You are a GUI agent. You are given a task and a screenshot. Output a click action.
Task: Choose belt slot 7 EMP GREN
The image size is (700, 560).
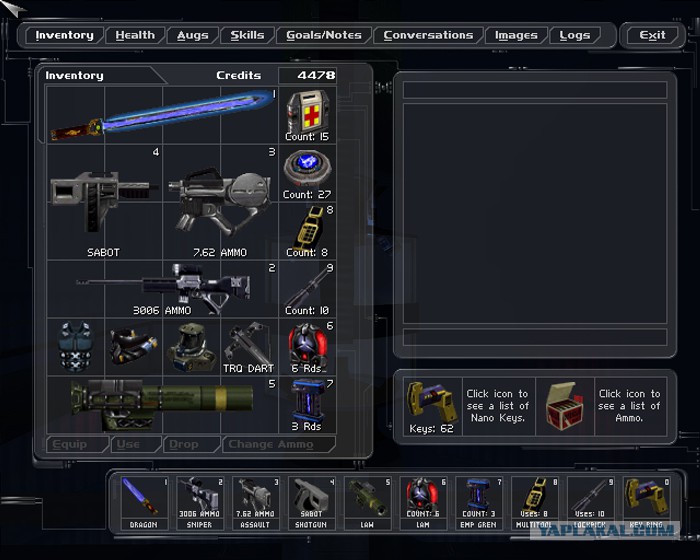pos(479,503)
